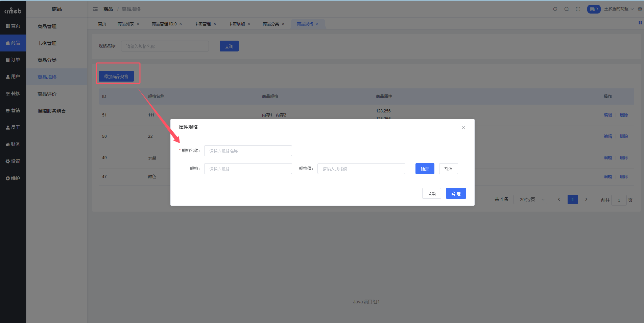Click the refresh icon in top bar
The width and height of the screenshot is (644, 323).
pyautogui.click(x=555, y=9)
